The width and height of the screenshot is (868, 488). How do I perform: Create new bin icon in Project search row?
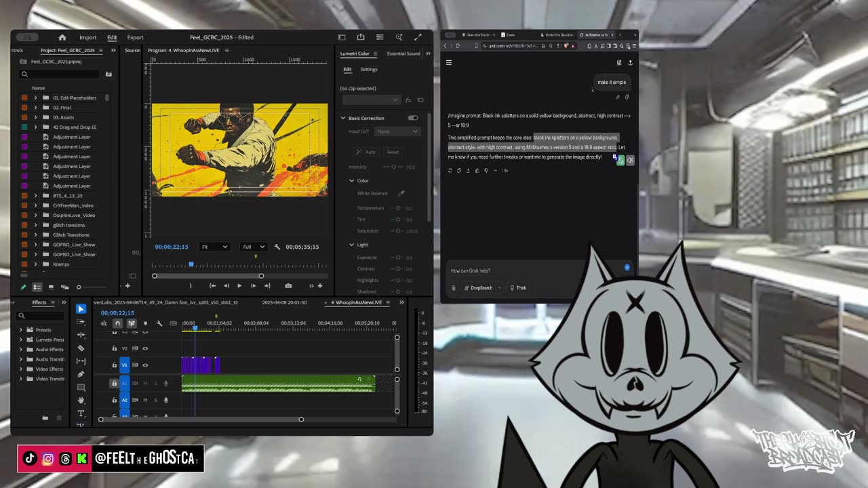coord(108,74)
